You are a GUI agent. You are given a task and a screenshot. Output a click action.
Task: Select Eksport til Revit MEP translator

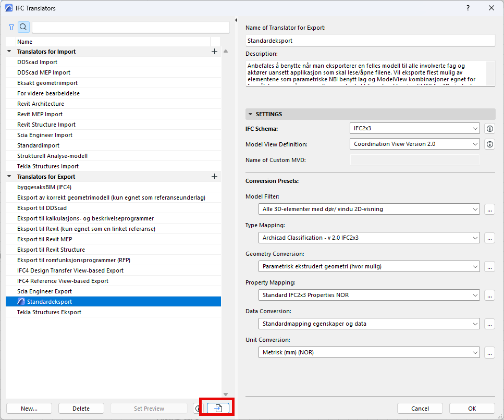click(x=45, y=239)
